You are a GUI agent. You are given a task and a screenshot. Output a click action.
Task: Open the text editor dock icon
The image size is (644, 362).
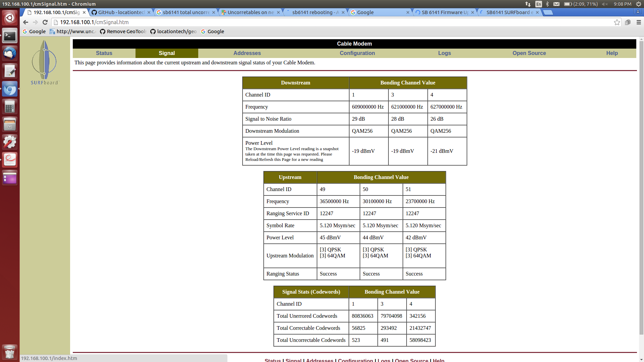[10, 71]
